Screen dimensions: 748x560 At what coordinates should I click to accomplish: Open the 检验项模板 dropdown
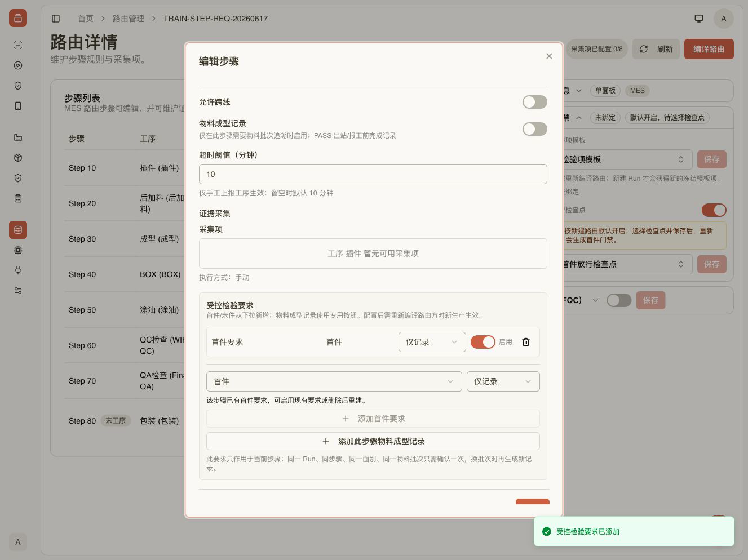click(x=627, y=159)
